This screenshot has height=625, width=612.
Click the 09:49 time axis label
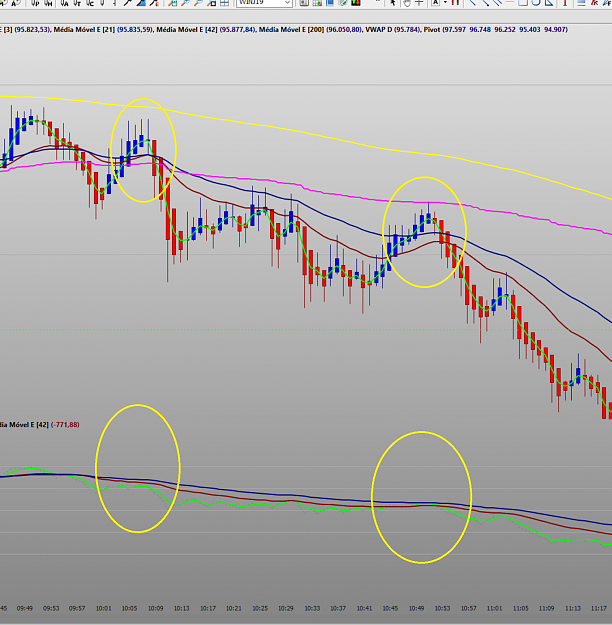(25, 608)
